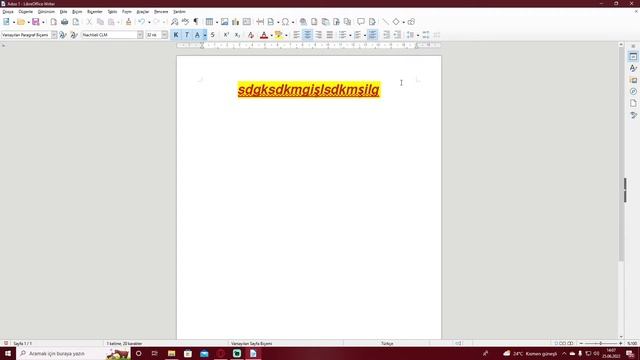
Task: Export document directly as PDF
Action: [53, 22]
